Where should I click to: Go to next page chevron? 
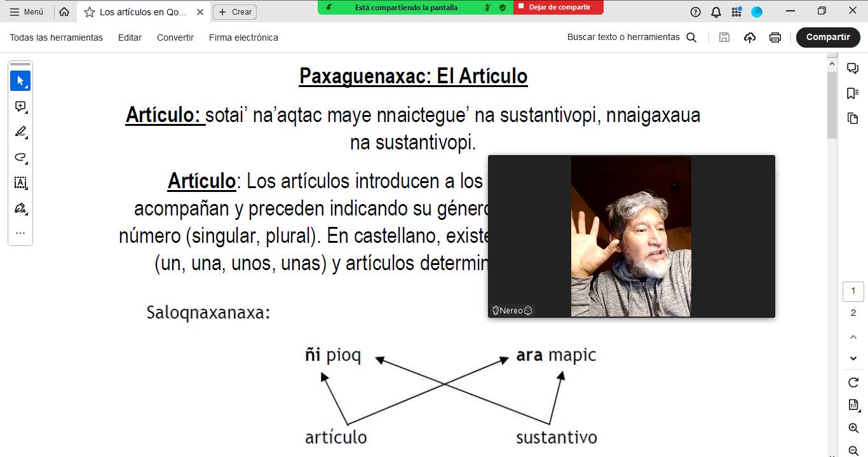853,358
